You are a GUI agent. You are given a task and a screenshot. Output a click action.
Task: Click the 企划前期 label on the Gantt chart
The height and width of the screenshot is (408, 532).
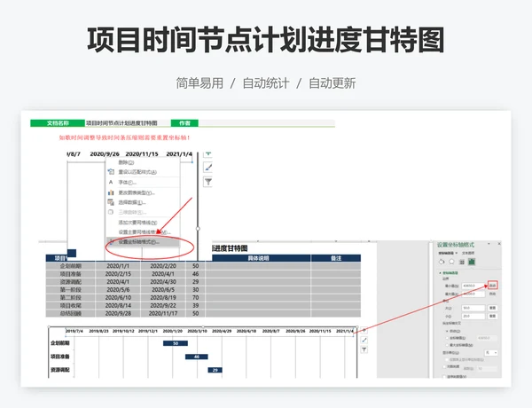(60, 343)
